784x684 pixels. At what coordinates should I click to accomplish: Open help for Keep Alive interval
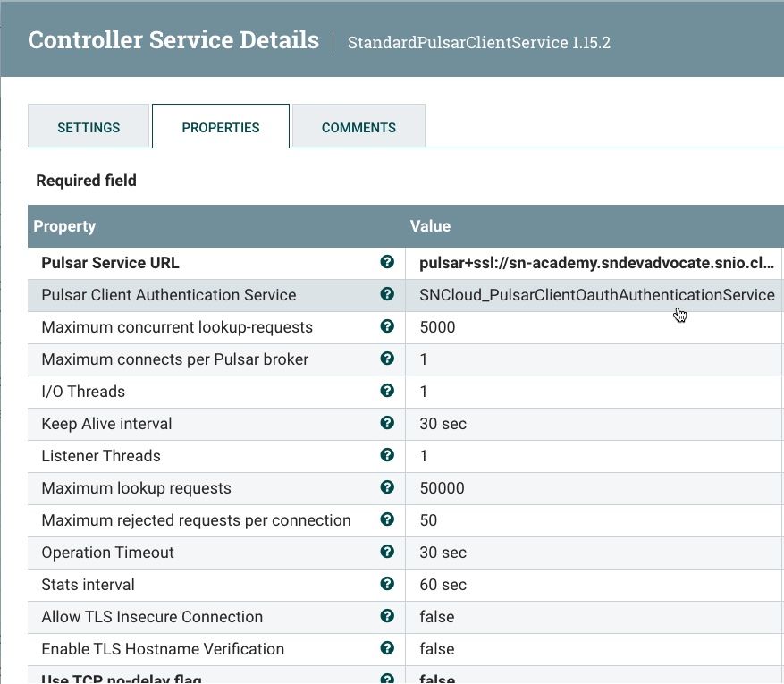click(387, 423)
